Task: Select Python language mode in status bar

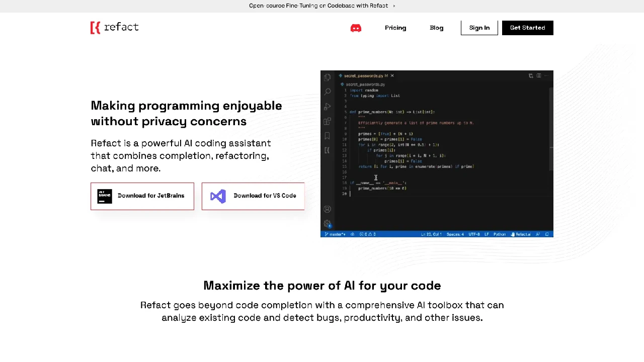Action: click(500, 234)
